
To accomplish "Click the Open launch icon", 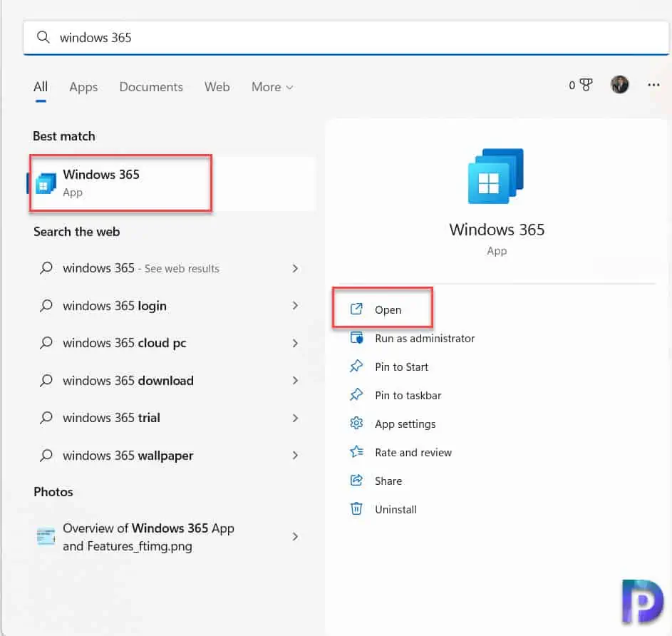I will point(356,309).
